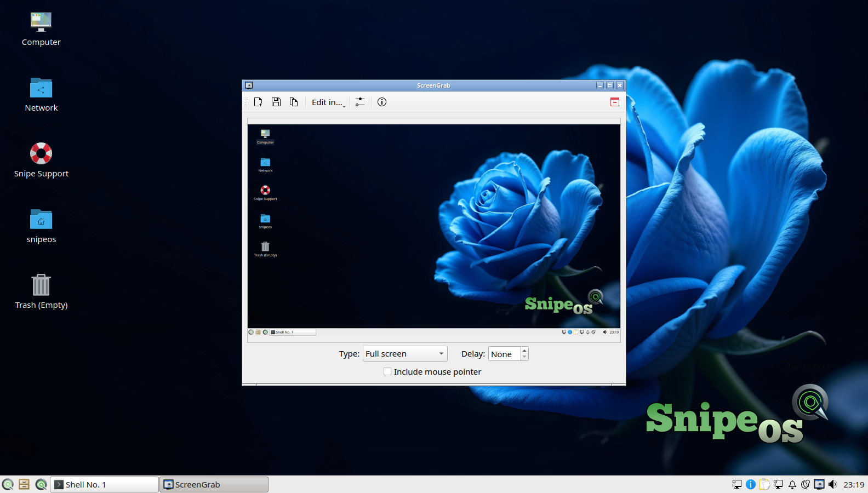Increase the Delay with the up arrow

(524, 351)
